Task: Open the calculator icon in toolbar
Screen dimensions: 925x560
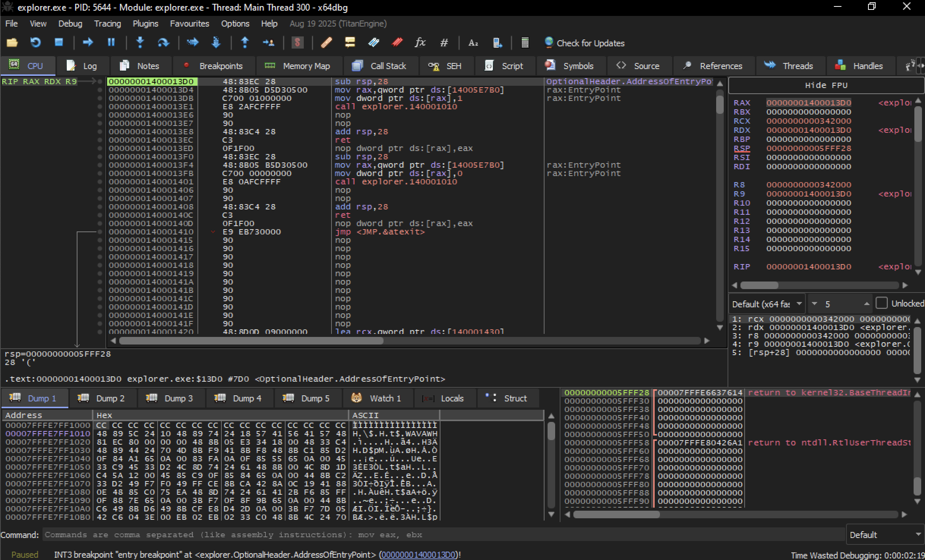Action: (525, 42)
